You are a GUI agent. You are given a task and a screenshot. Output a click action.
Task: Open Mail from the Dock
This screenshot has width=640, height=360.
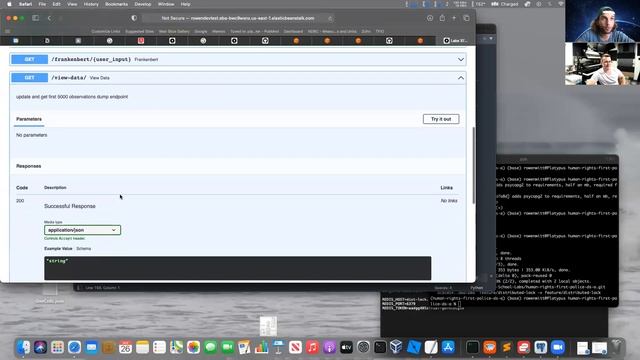[91, 347]
